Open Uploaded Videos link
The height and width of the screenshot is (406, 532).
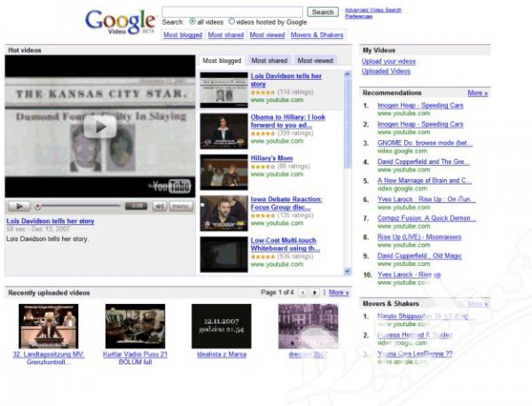click(386, 71)
